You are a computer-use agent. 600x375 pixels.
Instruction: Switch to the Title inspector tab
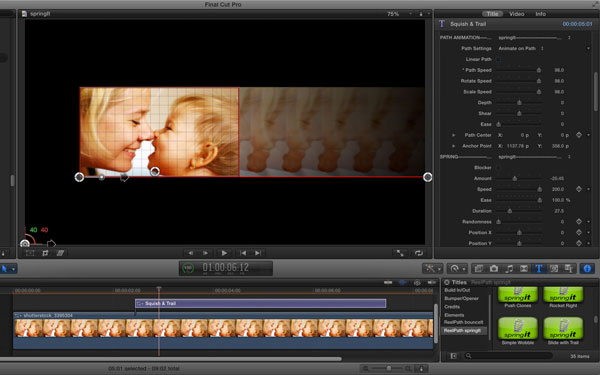[x=492, y=14]
